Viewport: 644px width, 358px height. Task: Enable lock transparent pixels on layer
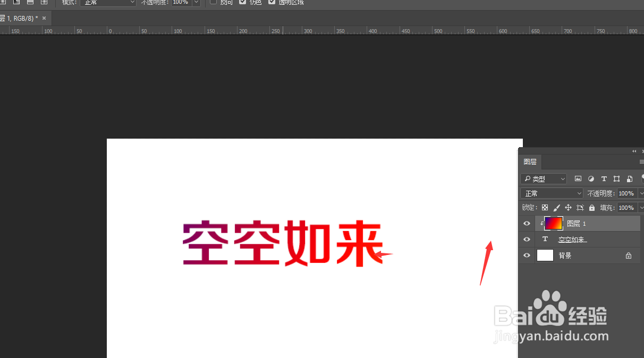545,207
